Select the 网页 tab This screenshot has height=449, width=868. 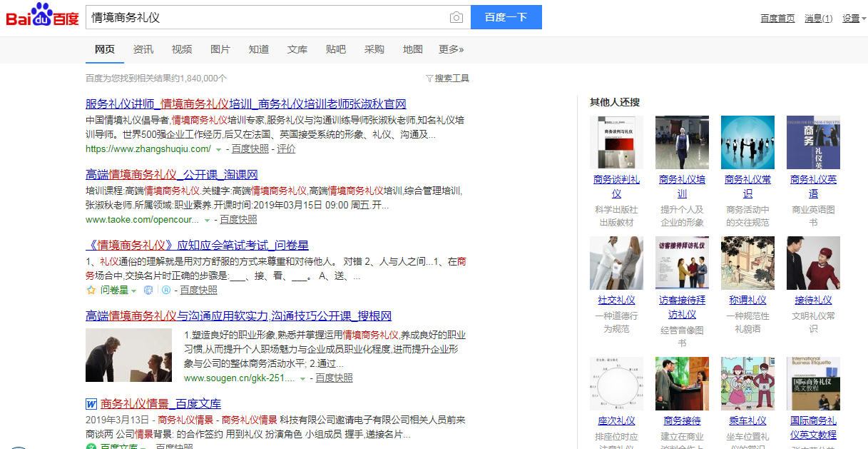point(105,49)
